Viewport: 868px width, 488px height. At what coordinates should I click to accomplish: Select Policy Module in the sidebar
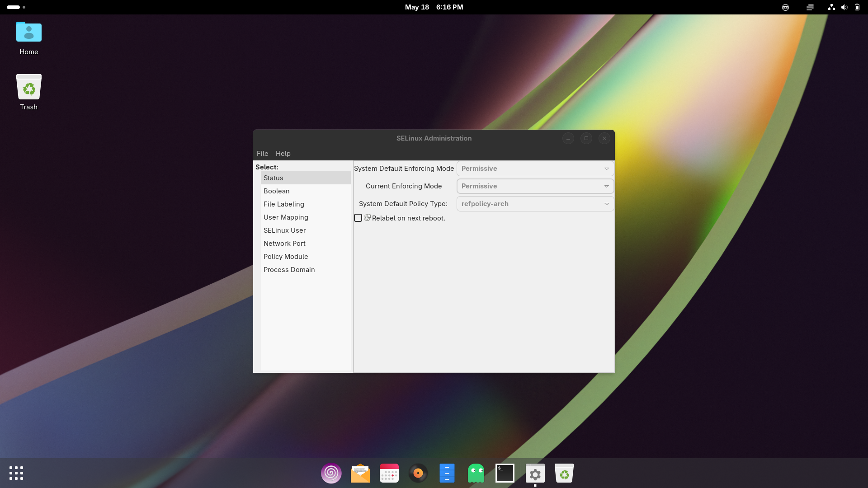[x=306, y=257]
